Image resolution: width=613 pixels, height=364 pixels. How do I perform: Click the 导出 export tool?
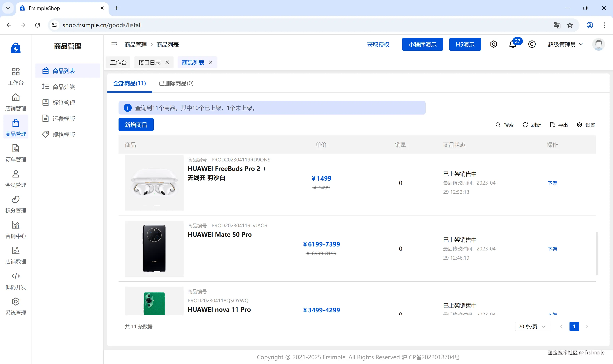[x=559, y=125]
